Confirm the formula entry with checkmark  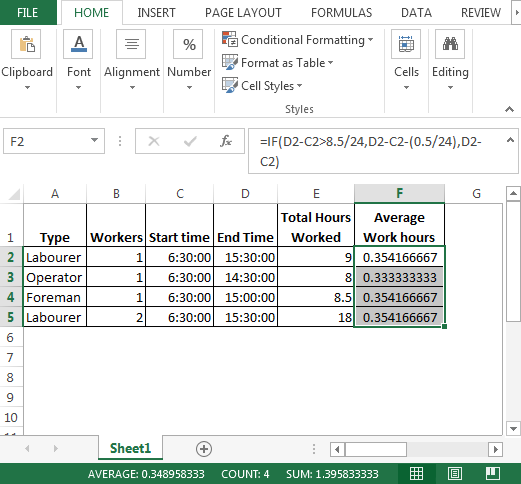190,141
